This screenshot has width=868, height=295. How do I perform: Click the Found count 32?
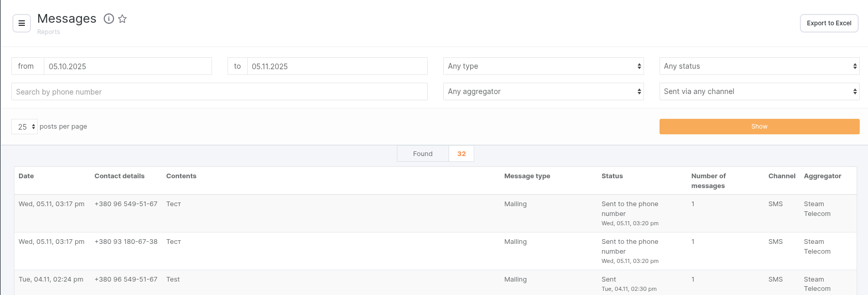click(461, 154)
